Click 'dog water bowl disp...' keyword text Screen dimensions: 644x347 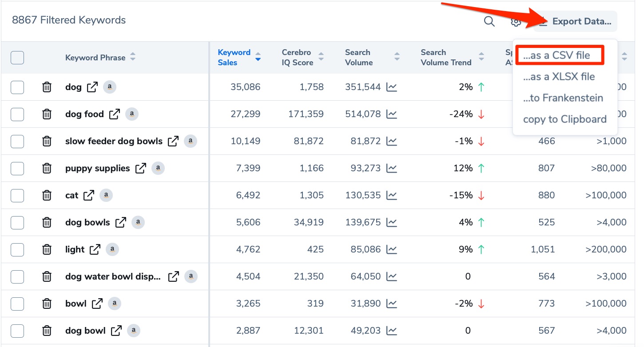click(x=113, y=276)
